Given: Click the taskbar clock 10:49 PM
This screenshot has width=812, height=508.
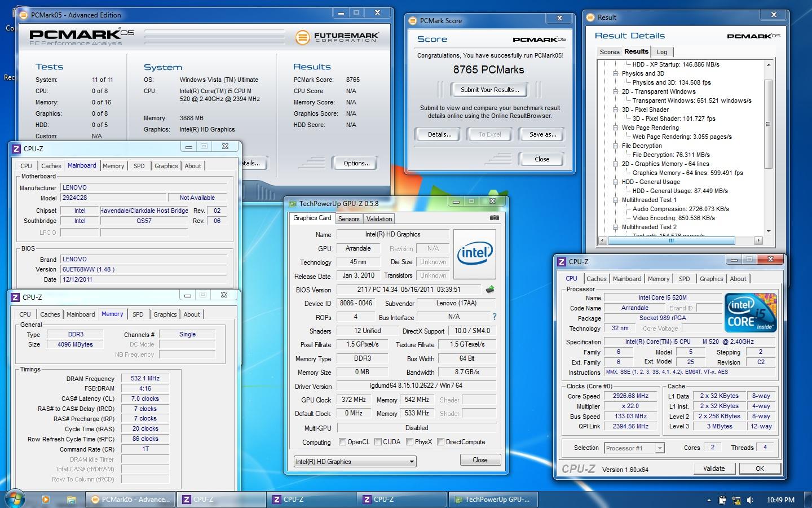Looking at the screenshot, I should pos(780,500).
